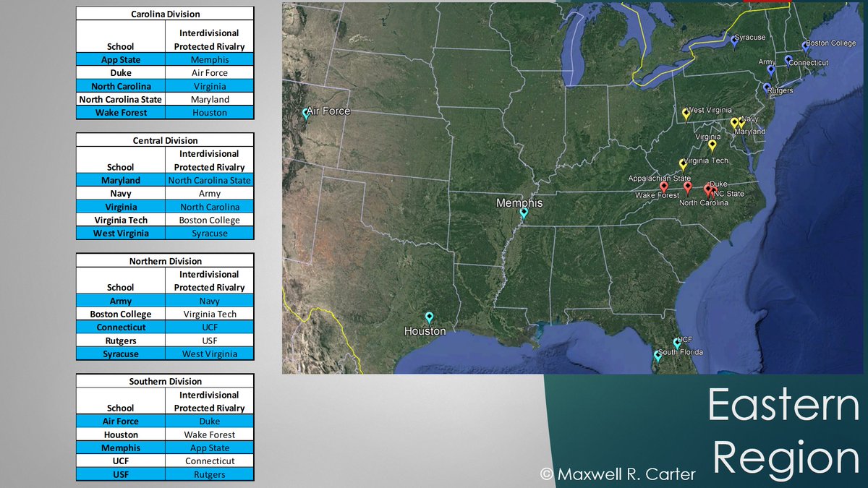The height and width of the screenshot is (488, 868).
Task: Click the Eastern Region slide title
Action: [783, 432]
